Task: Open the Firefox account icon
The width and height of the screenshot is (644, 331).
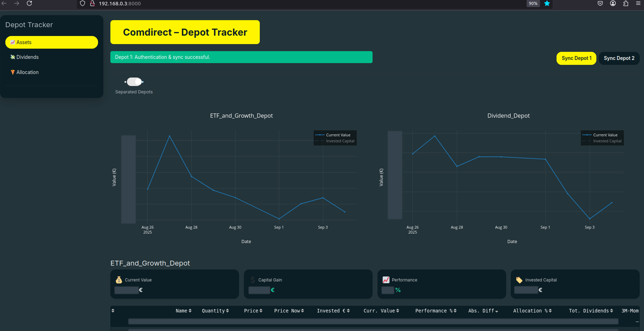Action: (613, 3)
